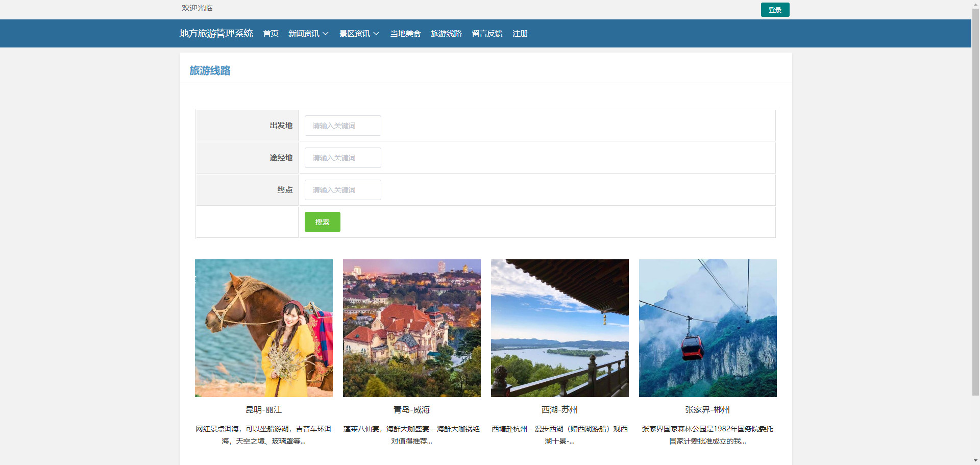Click the green 搜索 button
Viewport: 980px width, 465px height.
(x=323, y=222)
